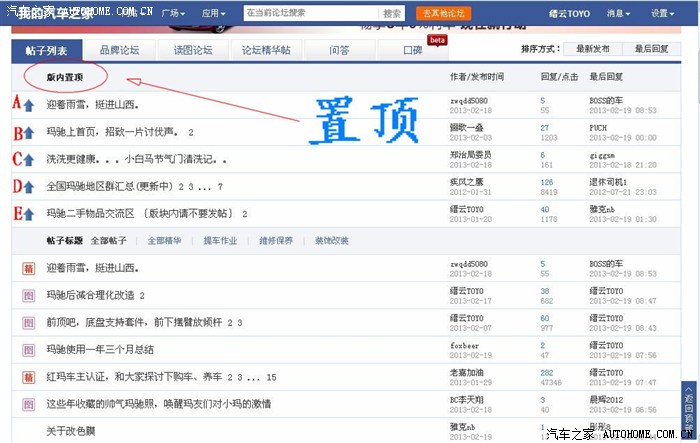The width and height of the screenshot is (700, 443).
Task: Switch to the 论坛精华帖 tab
Action: pos(266,50)
